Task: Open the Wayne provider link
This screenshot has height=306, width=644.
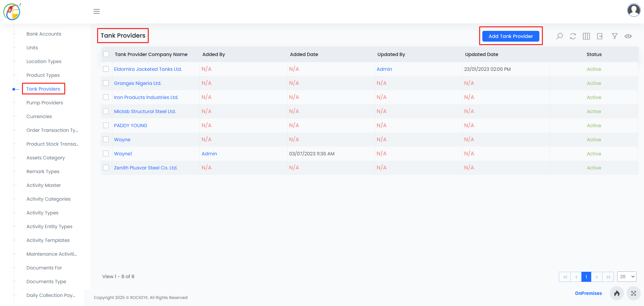Action: pyautogui.click(x=122, y=140)
